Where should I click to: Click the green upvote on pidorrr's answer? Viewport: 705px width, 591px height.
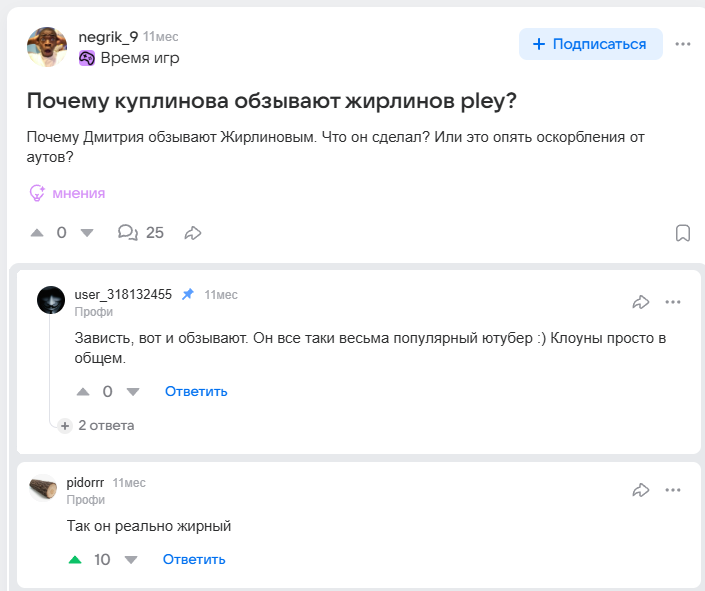[x=75, y=559]
